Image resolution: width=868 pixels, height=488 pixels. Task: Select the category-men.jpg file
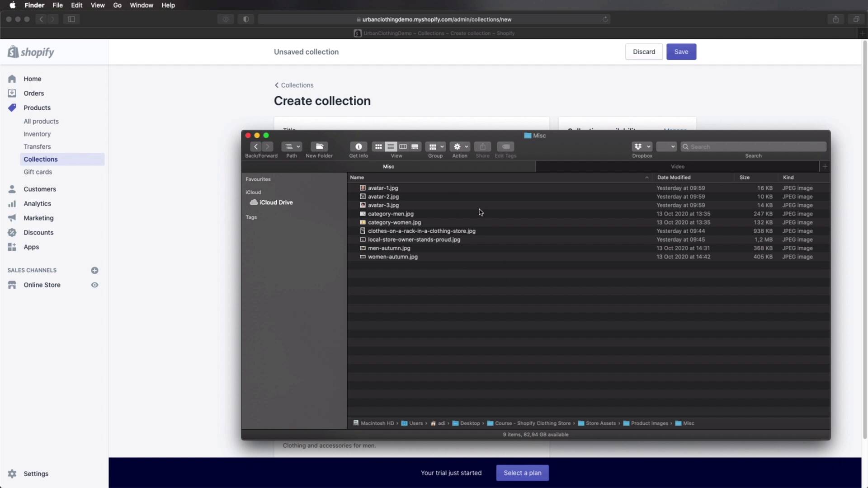click(x=391, y=214)
